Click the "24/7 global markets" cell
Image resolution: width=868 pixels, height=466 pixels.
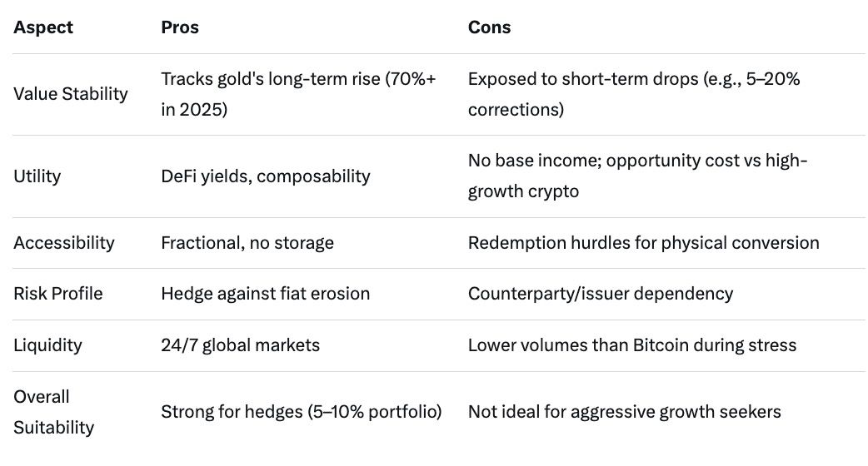tap(240, 345)
